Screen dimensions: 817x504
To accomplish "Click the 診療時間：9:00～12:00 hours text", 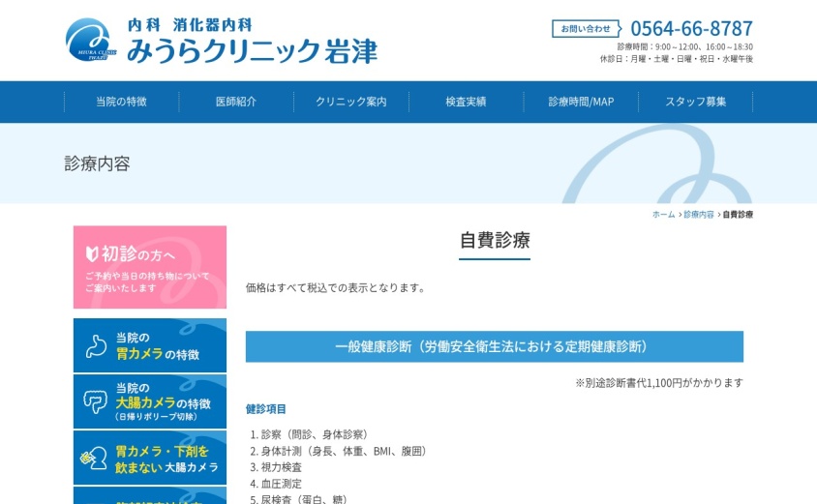I will coord(684,46).
